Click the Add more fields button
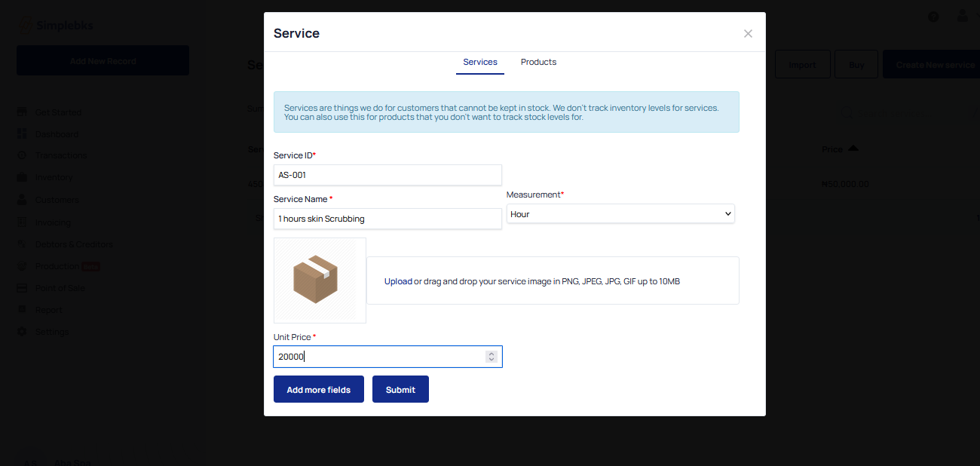980x466 pixels. tap(319, 389)
